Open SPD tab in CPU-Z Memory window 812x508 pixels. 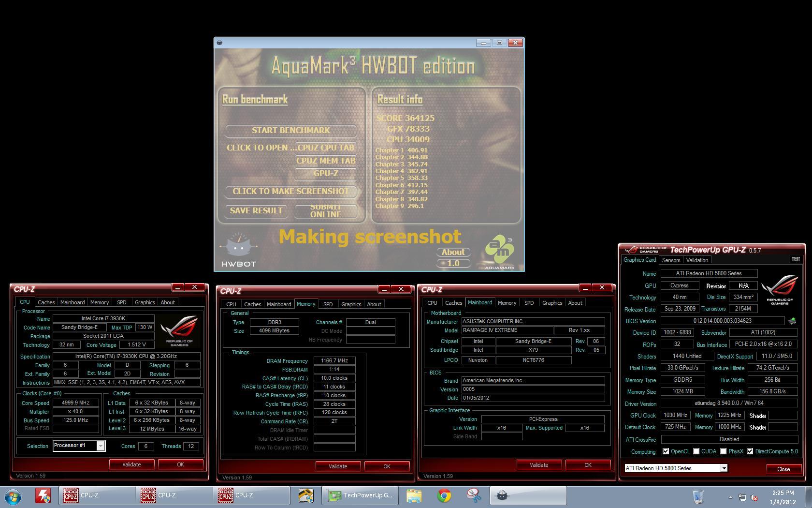pyautogui.click(x=328, y=304)
